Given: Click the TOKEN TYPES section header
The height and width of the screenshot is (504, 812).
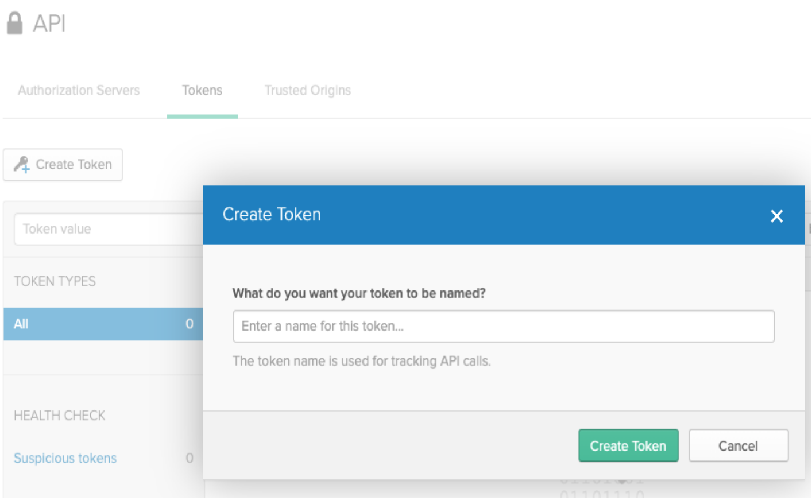Looking at the screenshot, I should 55,281.
